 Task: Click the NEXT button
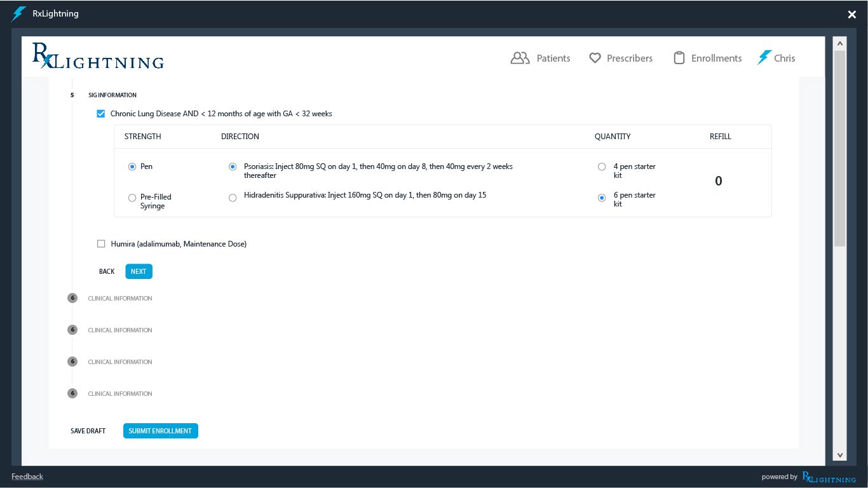click(x=139, y=271)
